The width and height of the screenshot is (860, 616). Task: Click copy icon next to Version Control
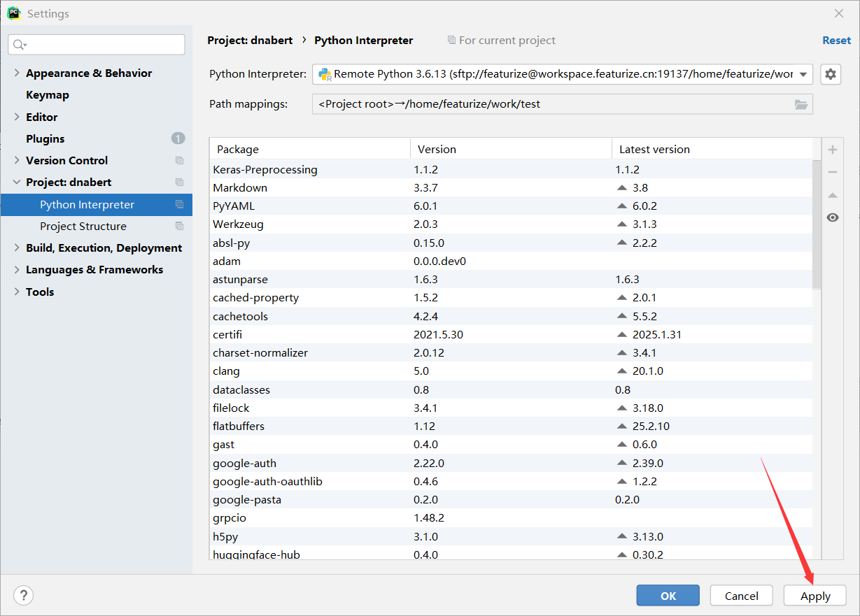point(179,160)
